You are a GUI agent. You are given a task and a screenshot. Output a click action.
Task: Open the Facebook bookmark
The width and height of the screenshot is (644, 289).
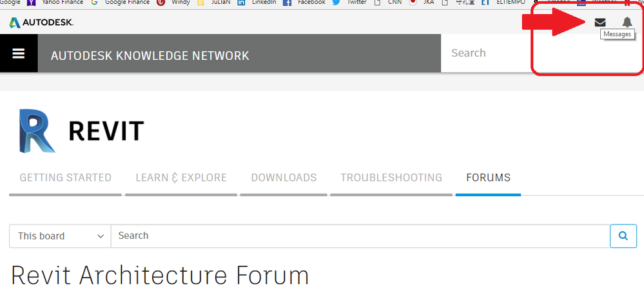point(304,2)
